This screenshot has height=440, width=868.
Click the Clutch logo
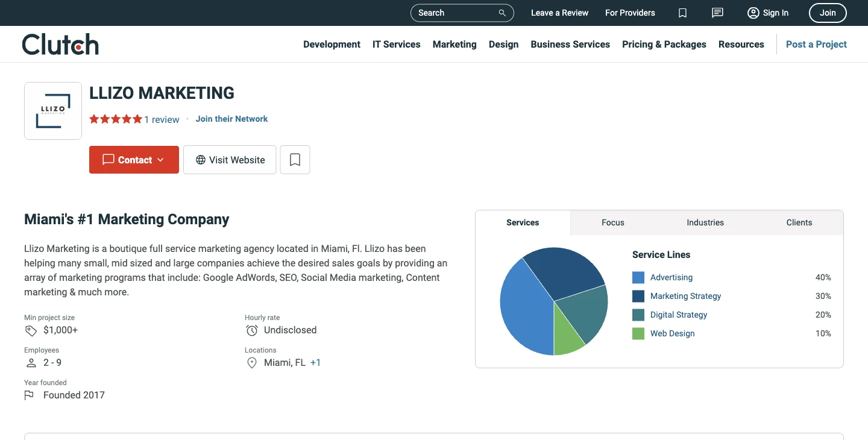(60, 44)
